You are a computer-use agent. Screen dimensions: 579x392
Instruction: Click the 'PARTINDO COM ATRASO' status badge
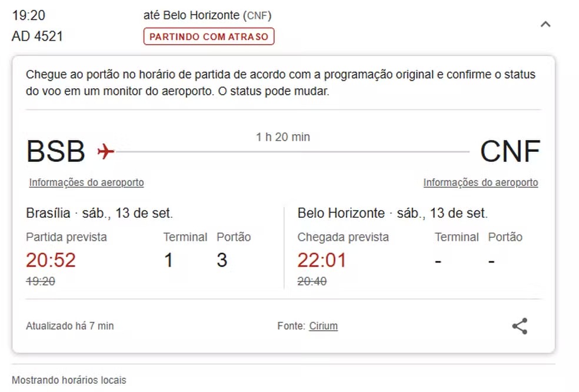209,36
